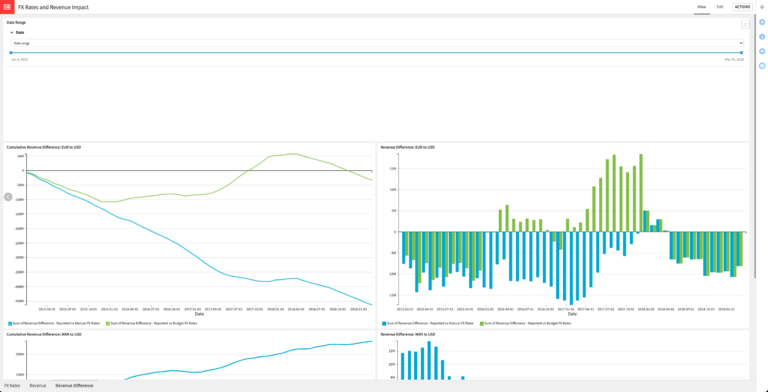Click the Date axis label under cumulative EUR chart

pyautogui.click(x=199, y=314)
